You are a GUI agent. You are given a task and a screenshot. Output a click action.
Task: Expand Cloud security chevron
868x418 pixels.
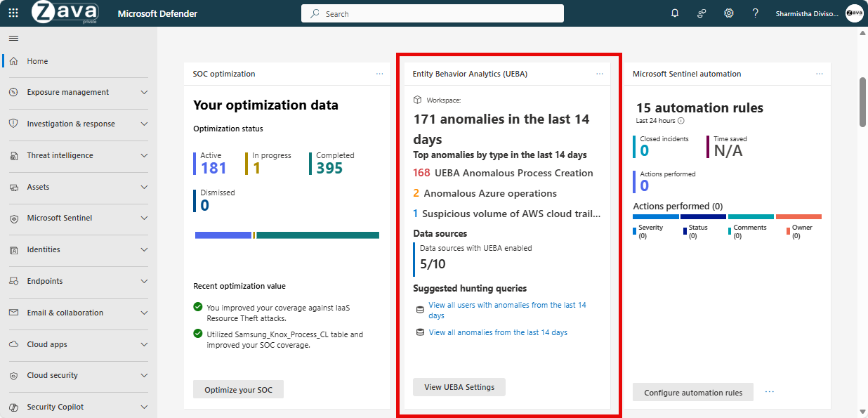tap(144, 375)
